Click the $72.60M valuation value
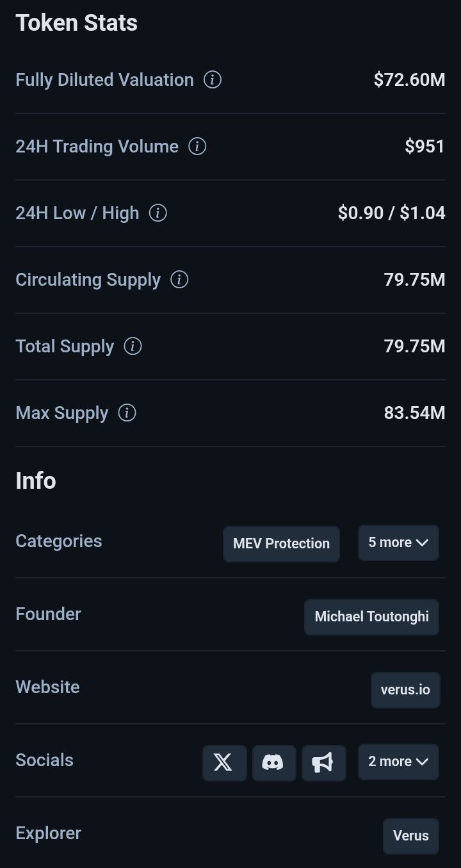461x868 pixels. pyautogui.click(x=409, y=80)
